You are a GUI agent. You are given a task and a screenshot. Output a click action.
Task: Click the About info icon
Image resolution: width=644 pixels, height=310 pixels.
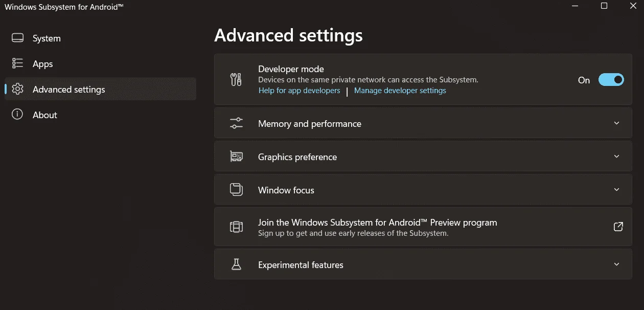pyautogui.click(x=18, y=115)
